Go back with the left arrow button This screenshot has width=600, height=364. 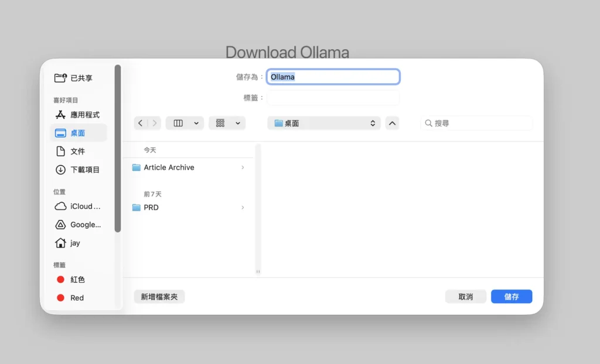point(141,123)
